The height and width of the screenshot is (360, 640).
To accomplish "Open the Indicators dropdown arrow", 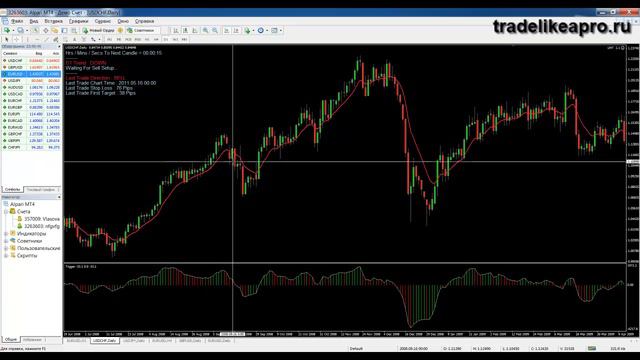I will pos(253,30).
